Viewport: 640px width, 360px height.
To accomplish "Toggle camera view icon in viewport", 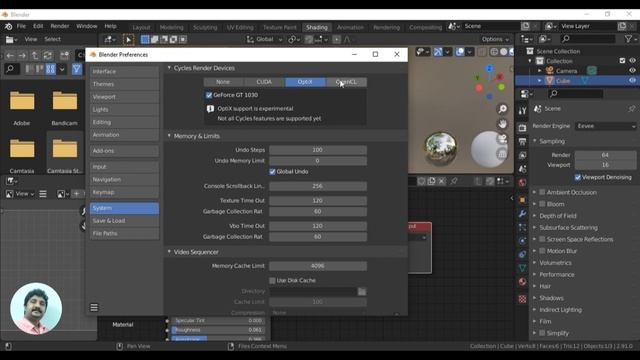I will coord(502,139).
